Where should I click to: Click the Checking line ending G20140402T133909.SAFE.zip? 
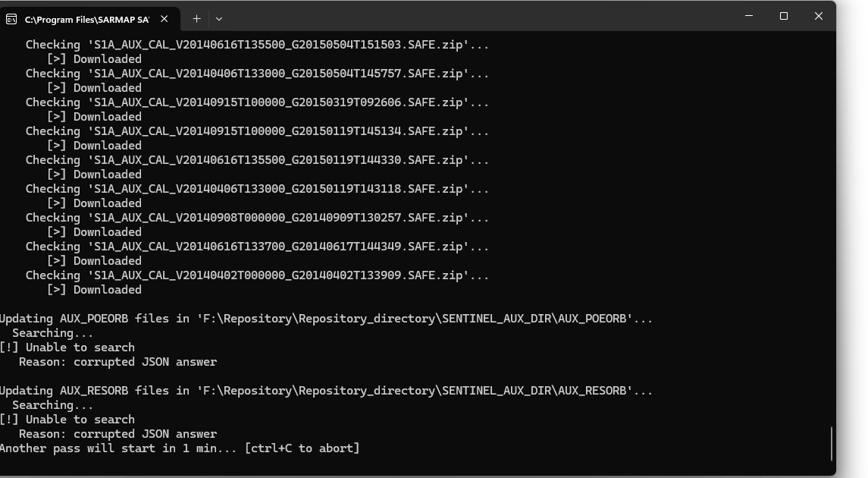click(258, 275)
